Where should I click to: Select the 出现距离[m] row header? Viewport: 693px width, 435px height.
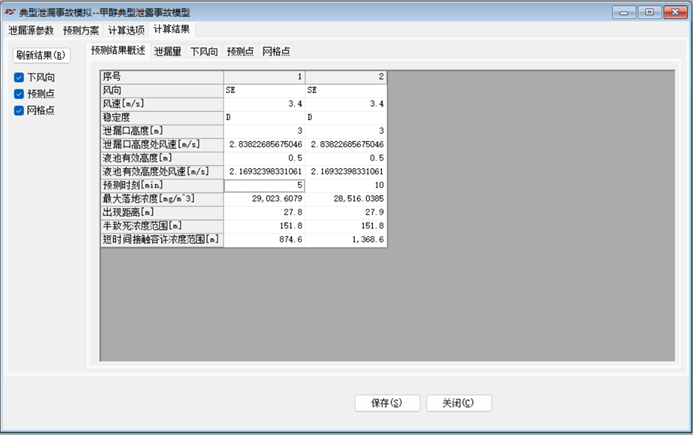(162, 213)
